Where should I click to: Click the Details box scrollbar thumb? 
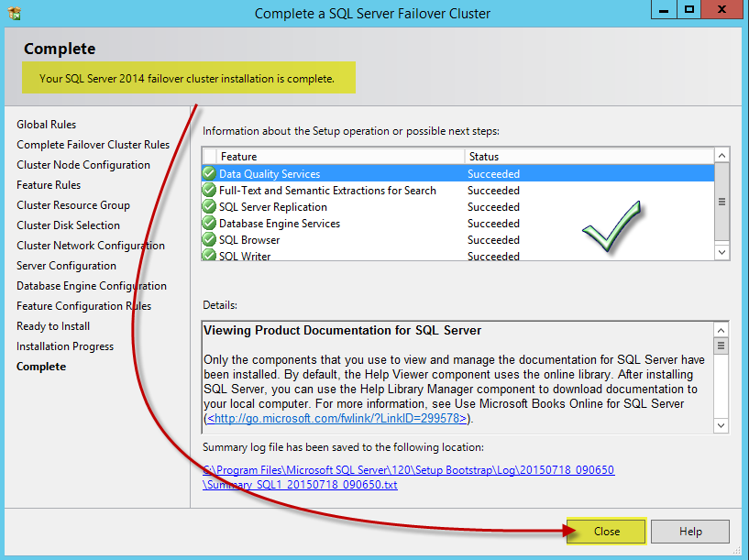[x=721, y=346]
